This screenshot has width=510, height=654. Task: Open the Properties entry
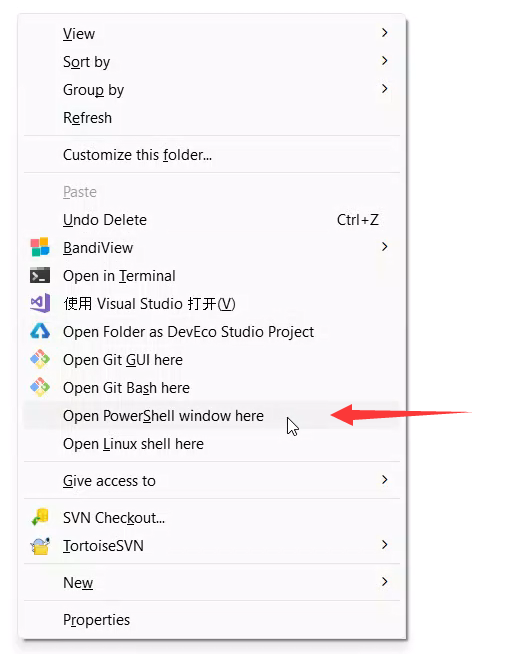click(212, 620)
